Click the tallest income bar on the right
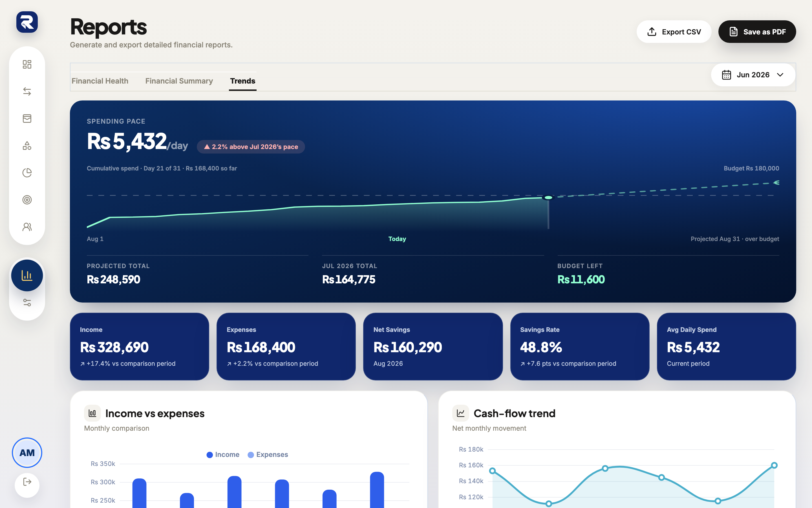 click(x=377, y=490)
